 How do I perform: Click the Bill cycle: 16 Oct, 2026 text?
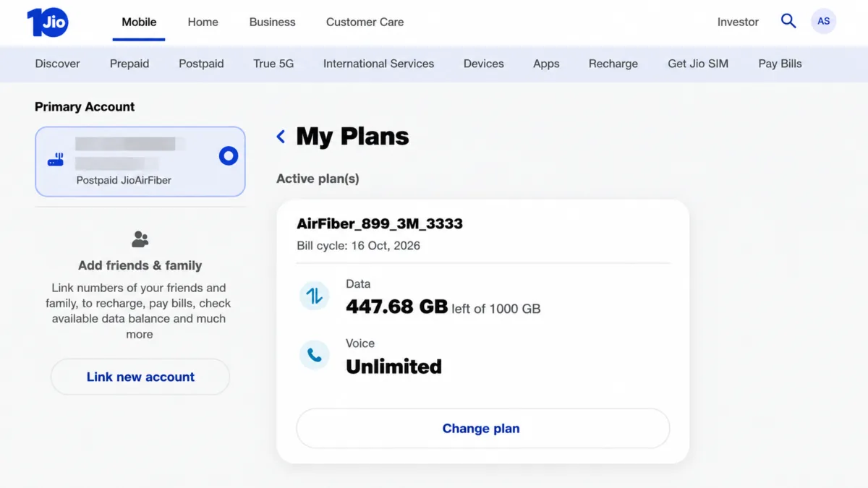[x=358, y=246]
